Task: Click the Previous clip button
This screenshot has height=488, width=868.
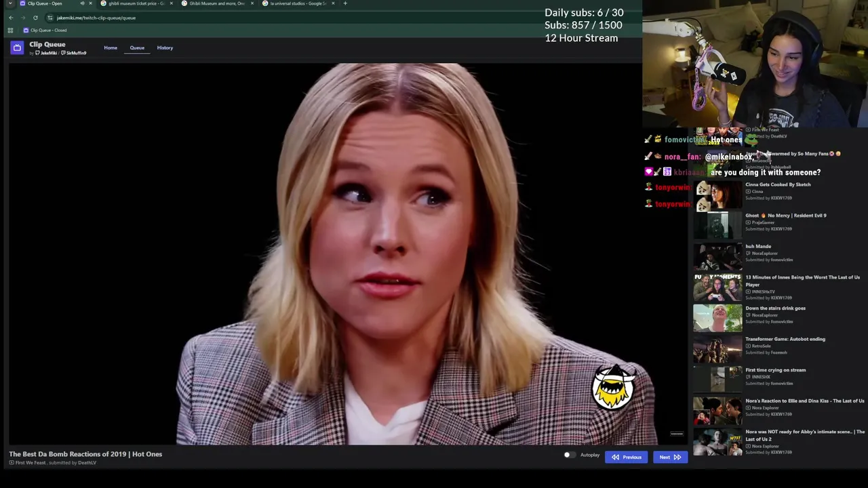Action: (x=626, y=457)
